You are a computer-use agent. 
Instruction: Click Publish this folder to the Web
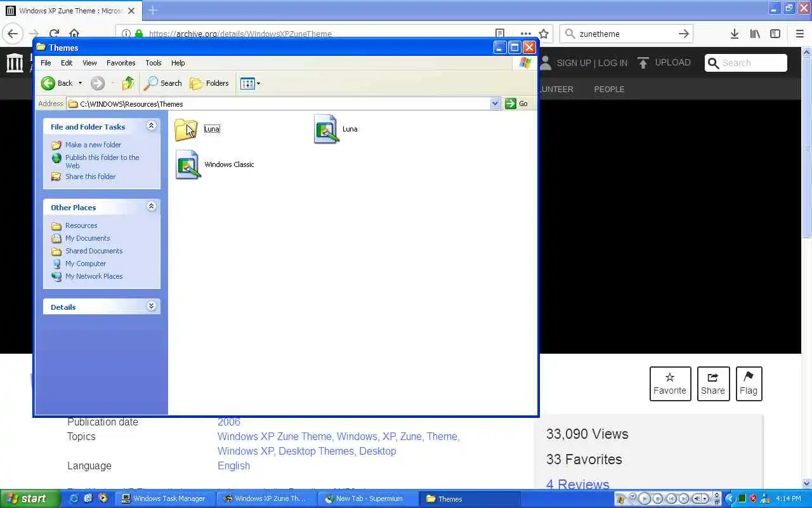[101, 161]
